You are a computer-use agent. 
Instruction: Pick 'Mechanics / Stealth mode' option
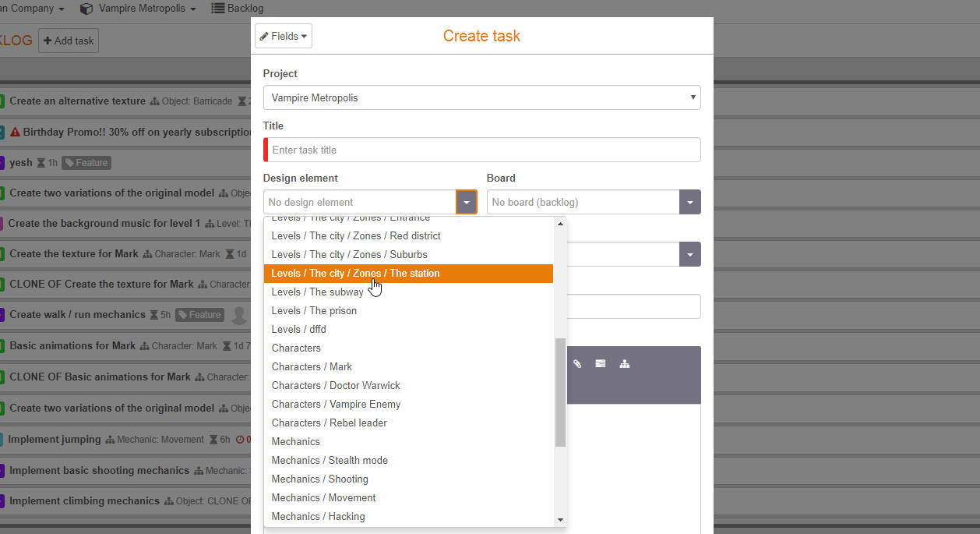330,461
